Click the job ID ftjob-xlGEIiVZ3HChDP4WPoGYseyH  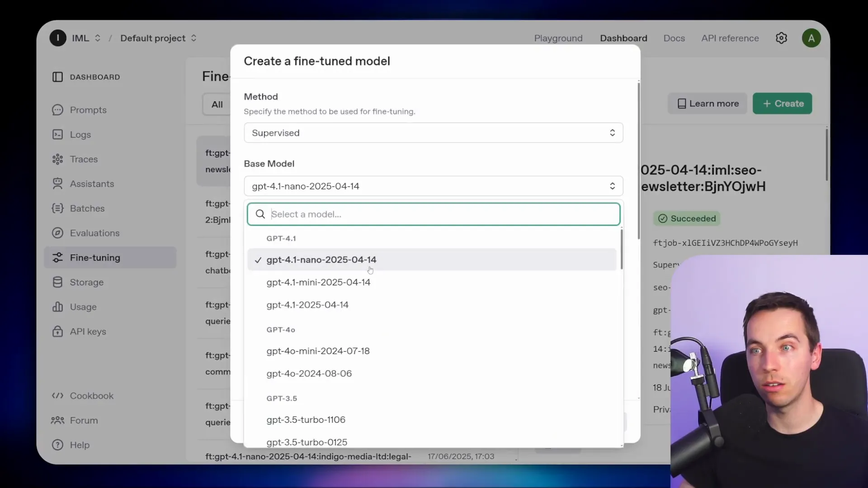pyautogui.click(x=725, y=243)
